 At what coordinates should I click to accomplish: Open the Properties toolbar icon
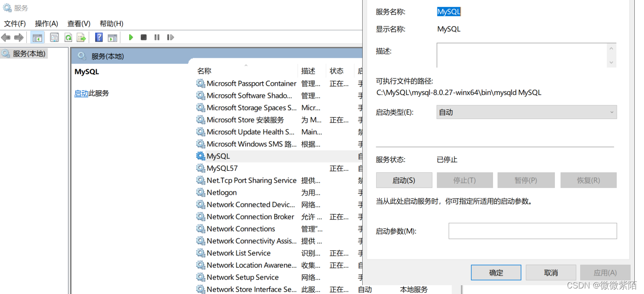(x=55, y=37)
